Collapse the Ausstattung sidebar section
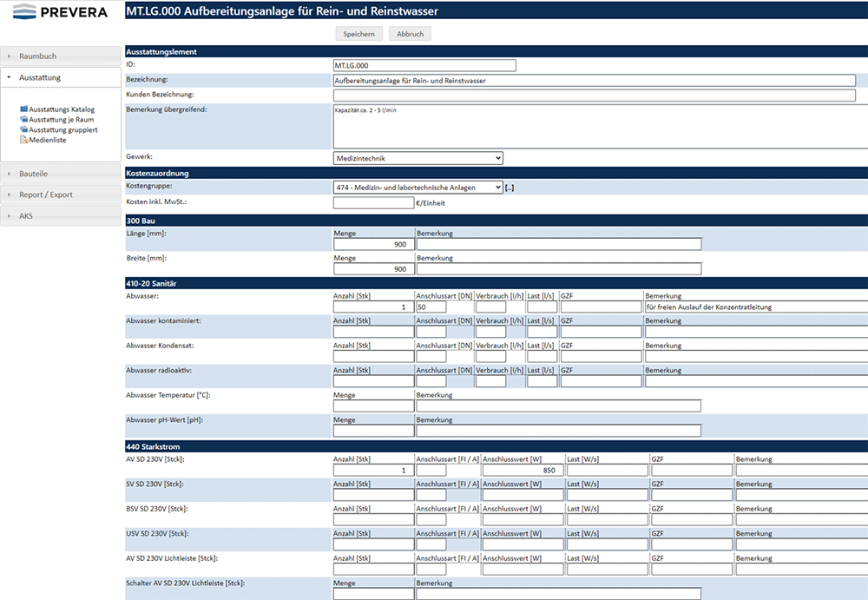Screen dimensions: 868x600 [61, 78]
